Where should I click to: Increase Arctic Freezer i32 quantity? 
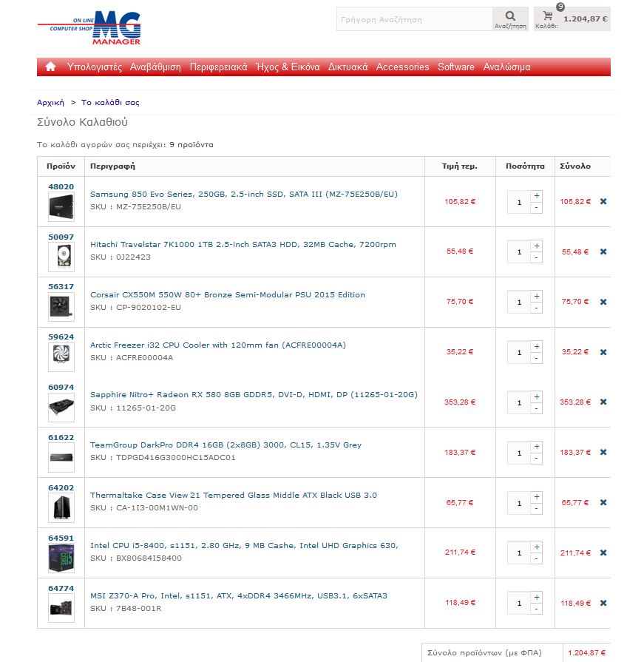[x=536, y=347]
